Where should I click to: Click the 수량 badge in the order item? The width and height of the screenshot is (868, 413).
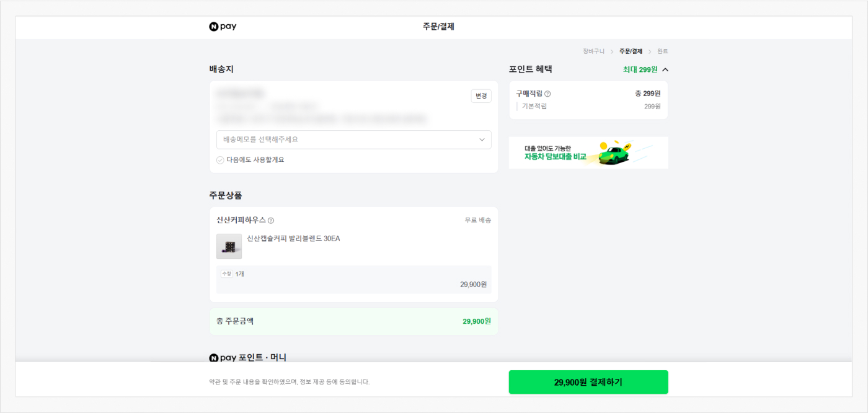tap(227, 273)
